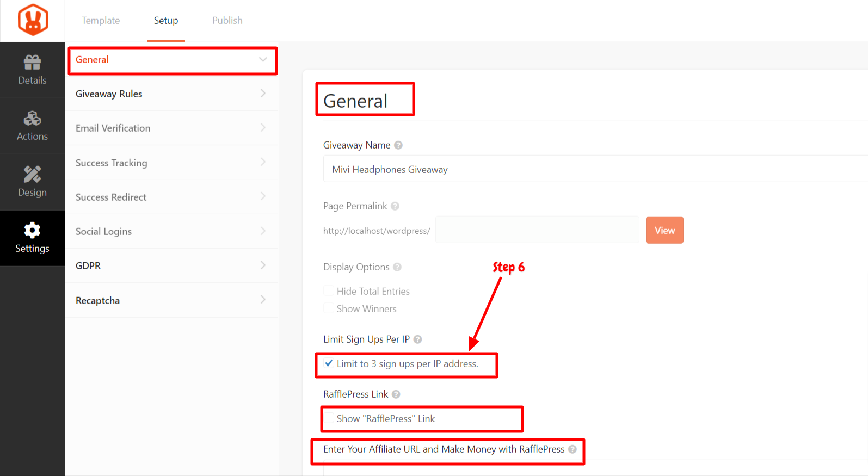Viewport: 868px width, 476px height.
Task: Switch to the Publish tab
Action: pos(227,20)
